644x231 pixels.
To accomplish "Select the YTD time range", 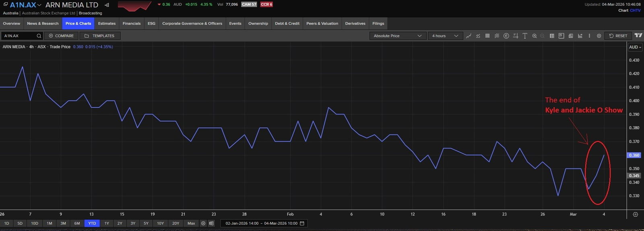I will (x=92, y=223).
